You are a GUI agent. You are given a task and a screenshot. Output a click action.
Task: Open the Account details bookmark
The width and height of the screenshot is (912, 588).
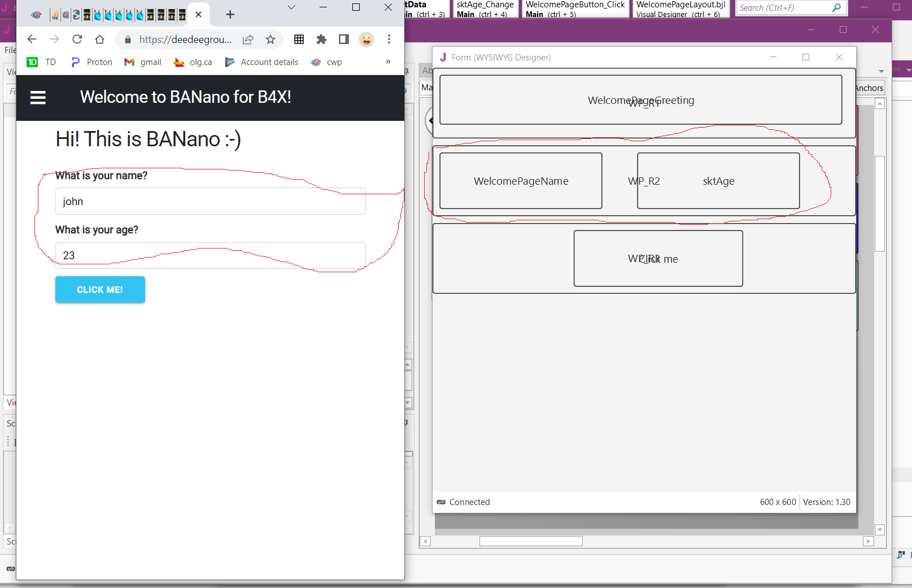261,62
